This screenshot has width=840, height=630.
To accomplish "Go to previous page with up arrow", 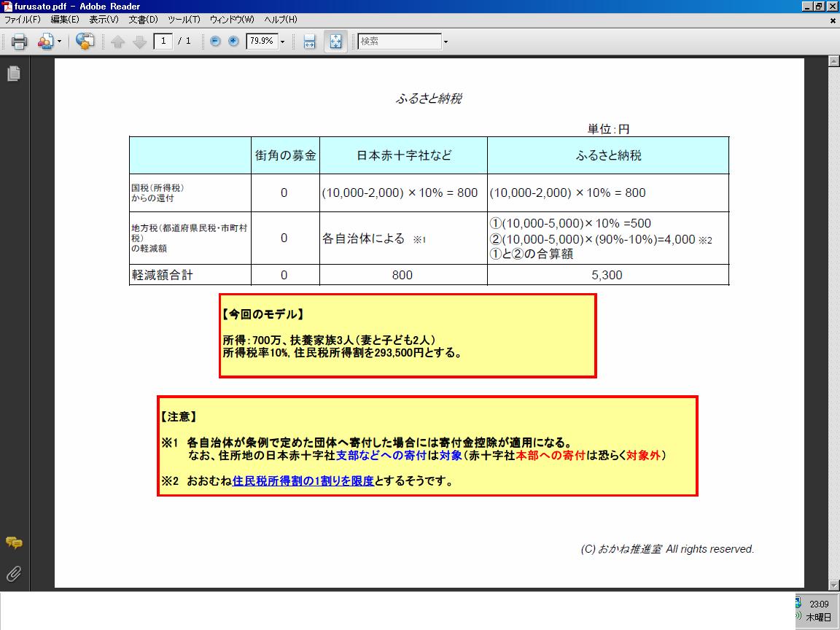I will [x=118, y=42].
